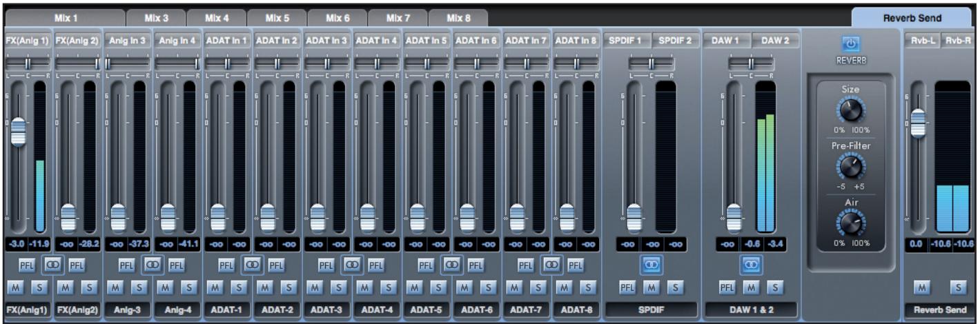Click the -41.1 meter level readout
Image resolution: width=980 pixels, height=324 pixels.
pos(189,243)
